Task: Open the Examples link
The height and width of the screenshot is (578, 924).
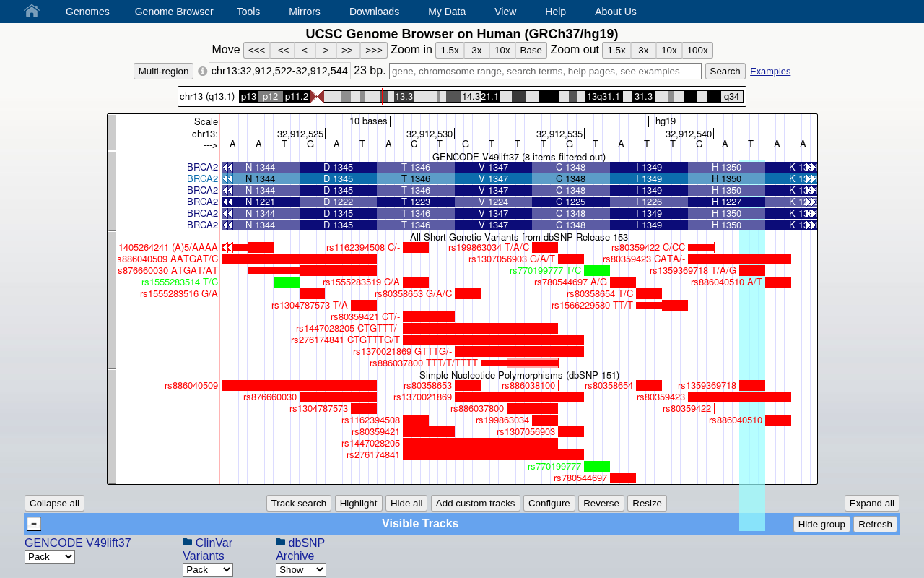Action: [x=770, y=72]
